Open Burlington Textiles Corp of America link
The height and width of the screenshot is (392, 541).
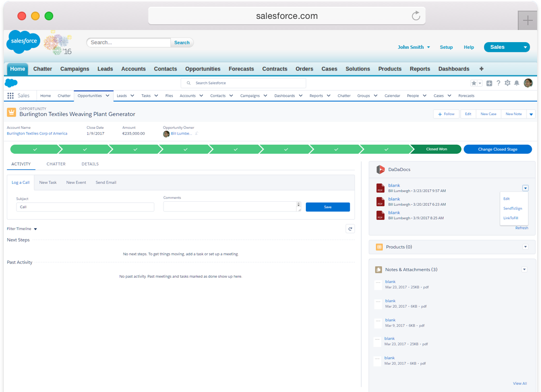[x=37, y=134]
